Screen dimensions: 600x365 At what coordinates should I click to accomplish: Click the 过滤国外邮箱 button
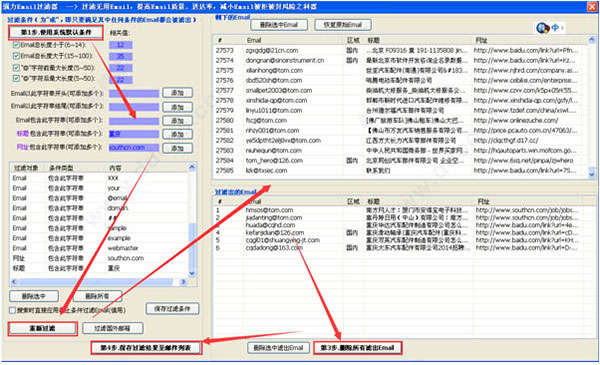pyautogui.click(x=113, y=328)
